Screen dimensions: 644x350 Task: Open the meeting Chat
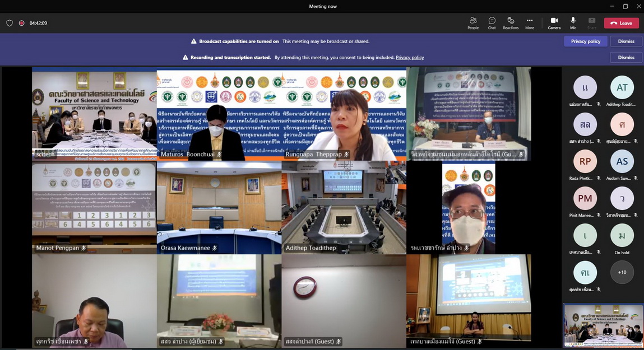(x=492, y=23)
